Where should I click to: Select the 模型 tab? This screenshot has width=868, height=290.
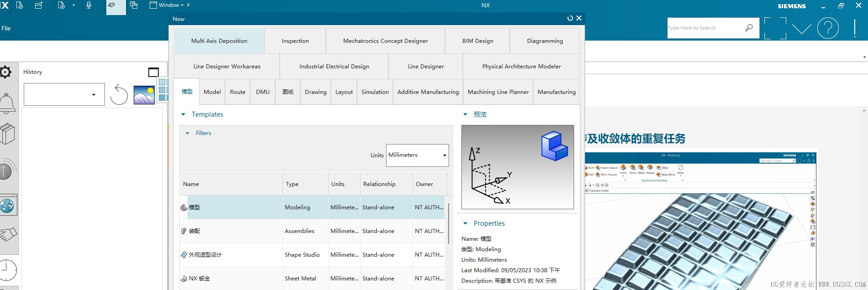coord(187,92)
